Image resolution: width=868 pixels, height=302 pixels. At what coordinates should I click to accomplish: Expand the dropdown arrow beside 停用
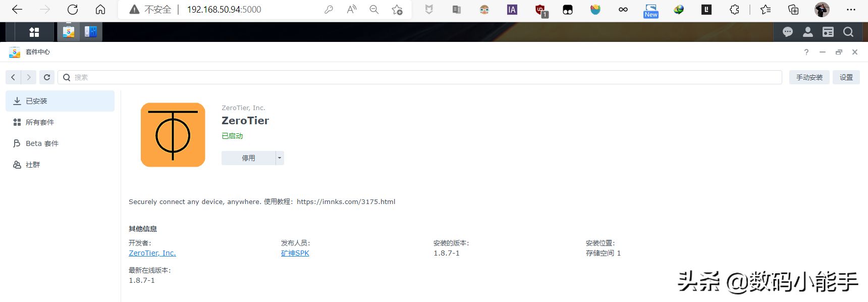(280, 158)
